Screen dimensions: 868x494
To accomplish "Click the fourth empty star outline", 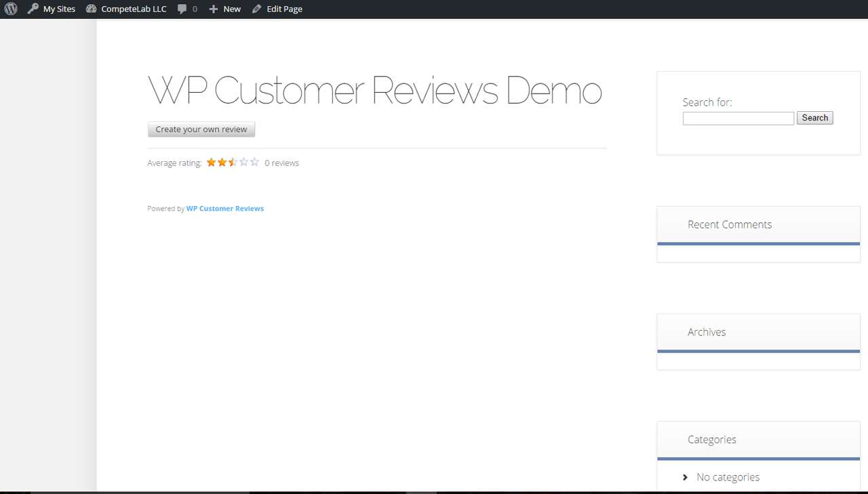I will [x=243, y=162].
